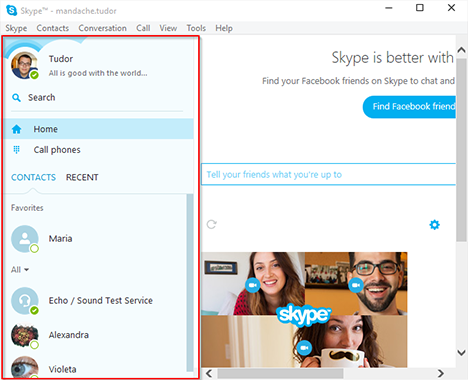Edit mood message 'All is good with the world...'
Screen dimensions: 468x380
coord(98,73)
